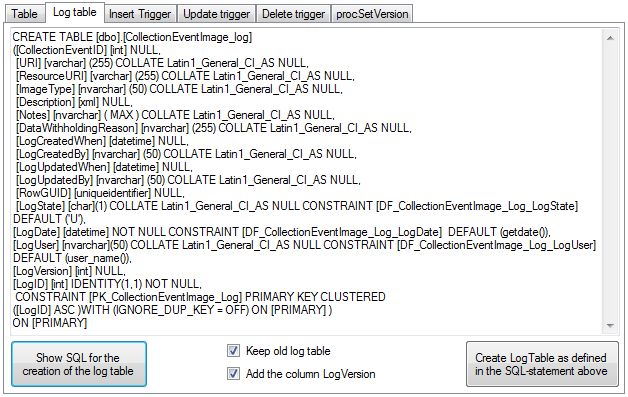Click the [DataWithholdingReason] column line

213,128
